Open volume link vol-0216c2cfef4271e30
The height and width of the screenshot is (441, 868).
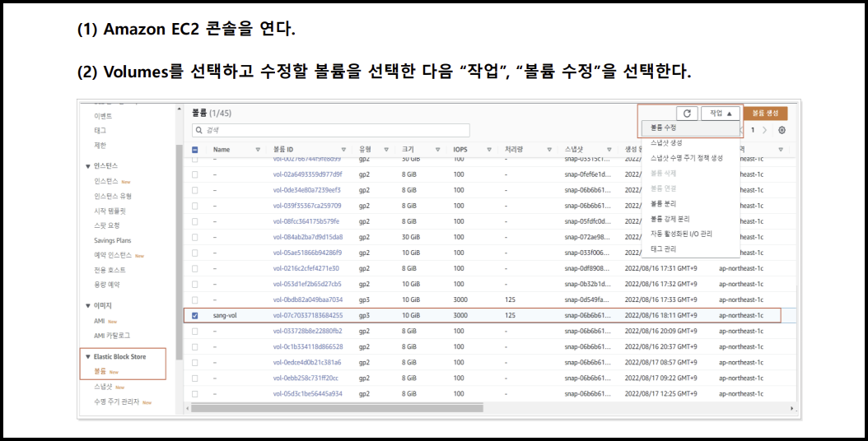pyautogui.click(x=306, y=268)
